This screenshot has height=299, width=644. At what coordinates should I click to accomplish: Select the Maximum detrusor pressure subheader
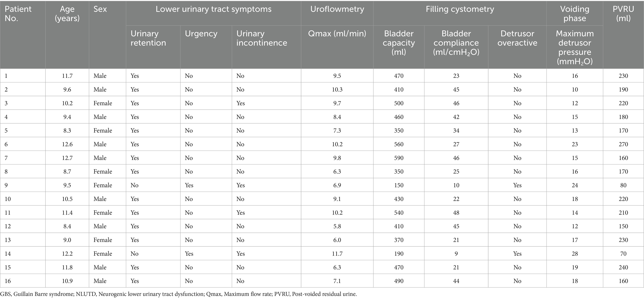point(575,47)
